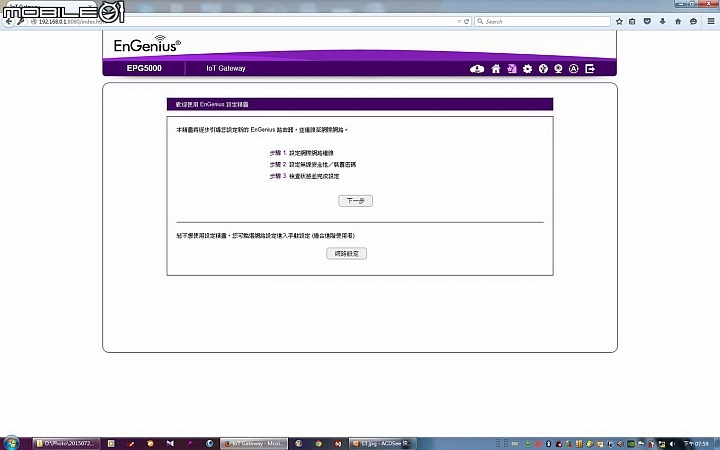Viewport: 720px width, 450px height.
Task: Click the volume speaker tray icon
Action: (672, 444)
